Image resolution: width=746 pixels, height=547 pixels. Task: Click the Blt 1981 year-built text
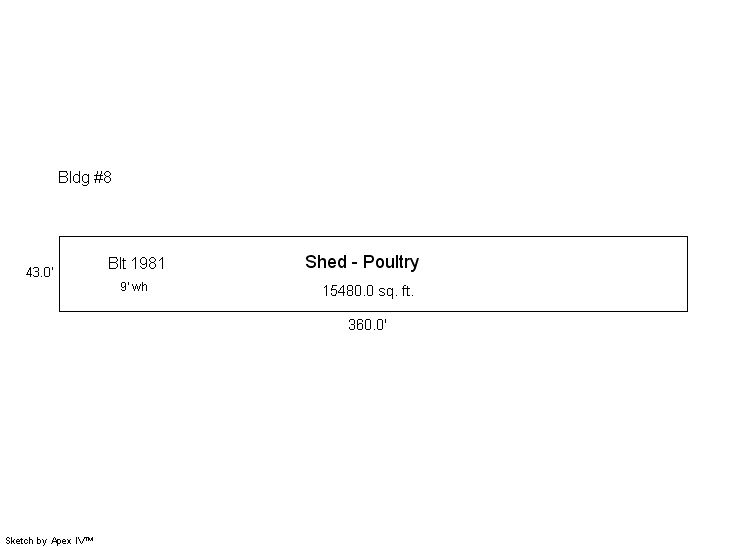click(137, 264)
